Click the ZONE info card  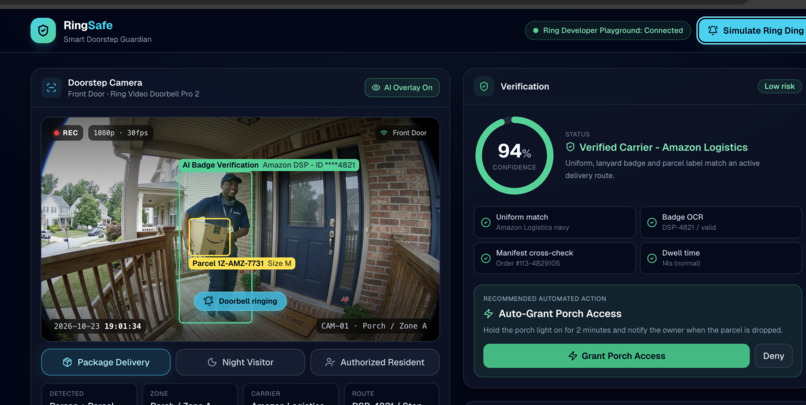[x=190, y=395]
